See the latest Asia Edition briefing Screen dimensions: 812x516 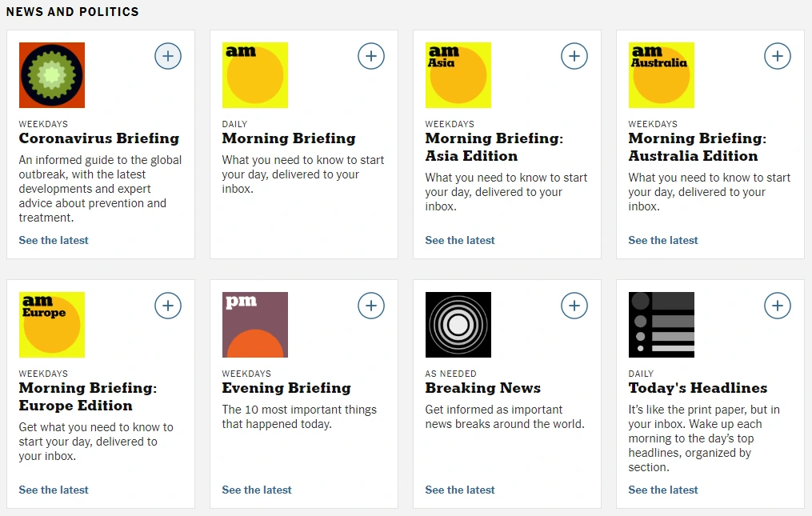pos(460,240)
